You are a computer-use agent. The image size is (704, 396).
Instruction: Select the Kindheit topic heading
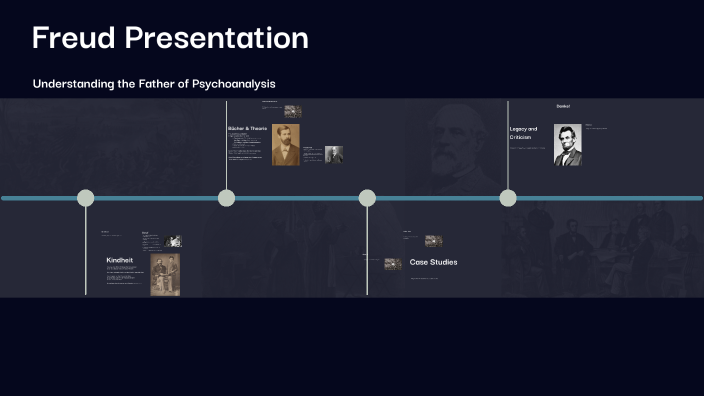[x=119, y=260]
